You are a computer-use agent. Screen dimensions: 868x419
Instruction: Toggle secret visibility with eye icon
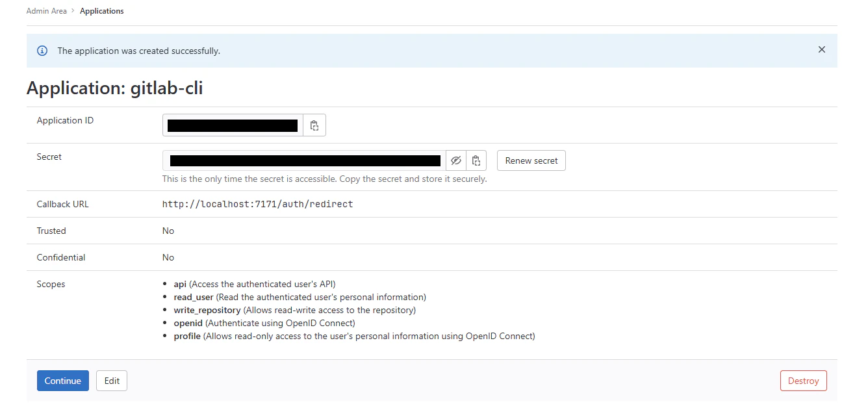tap(456, 160)
